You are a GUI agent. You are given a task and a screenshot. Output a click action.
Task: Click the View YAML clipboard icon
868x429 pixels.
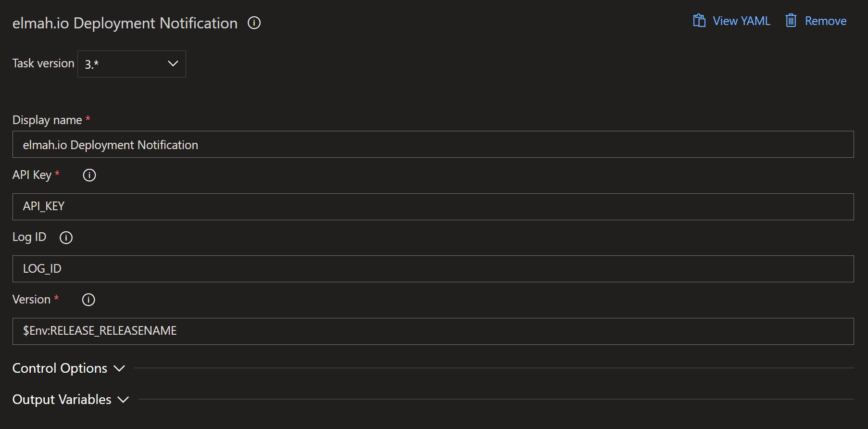tap(699, 21)
